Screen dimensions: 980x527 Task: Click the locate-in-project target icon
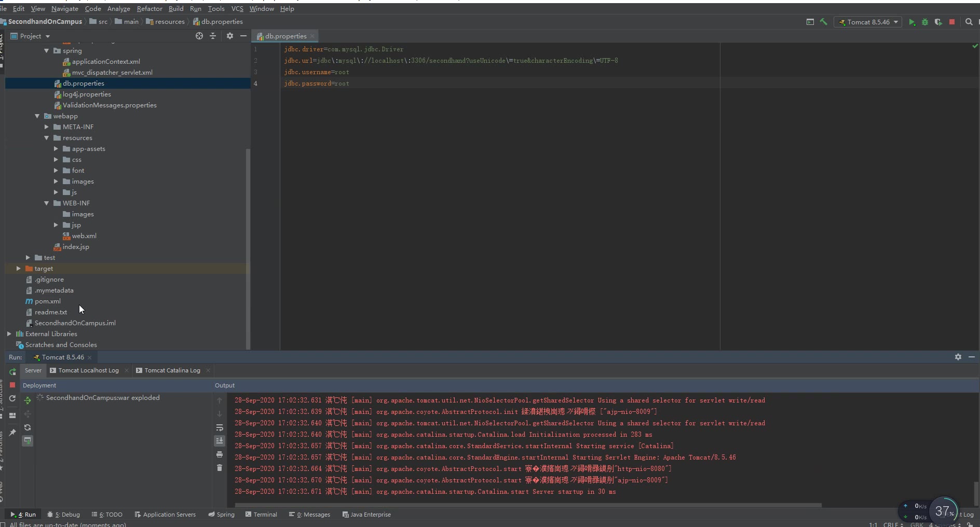pyautogui.click(x=199, y=36)
